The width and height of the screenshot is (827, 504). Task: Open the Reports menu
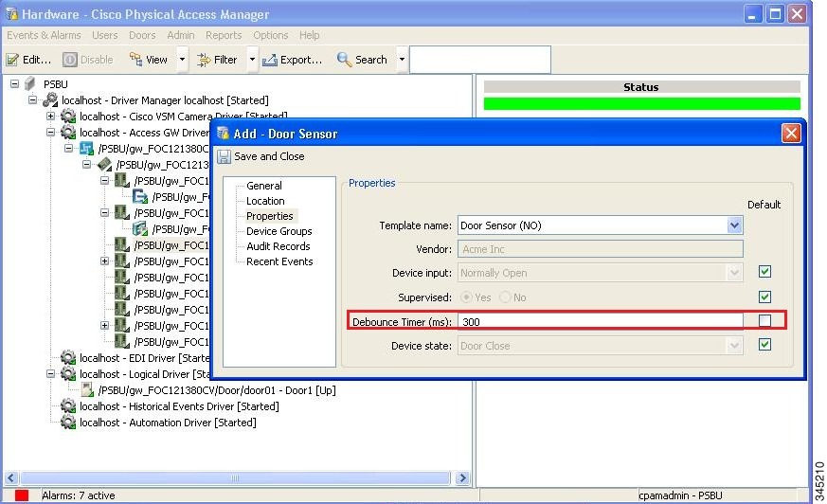(224, 35)
